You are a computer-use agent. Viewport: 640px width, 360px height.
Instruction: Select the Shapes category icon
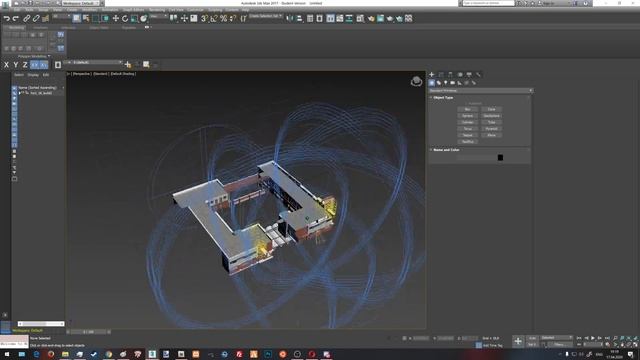(439, 83)
